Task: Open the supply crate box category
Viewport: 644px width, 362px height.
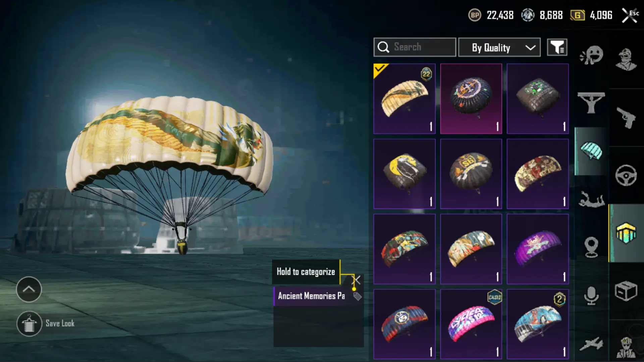Action: (626, 291)
